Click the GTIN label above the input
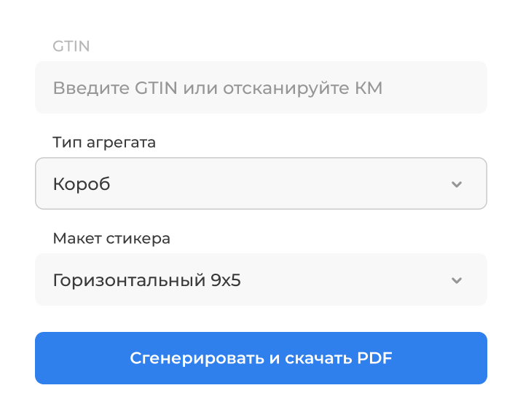Screen dimensions: 523x420 pyautogui.click(x=71, y=46)
